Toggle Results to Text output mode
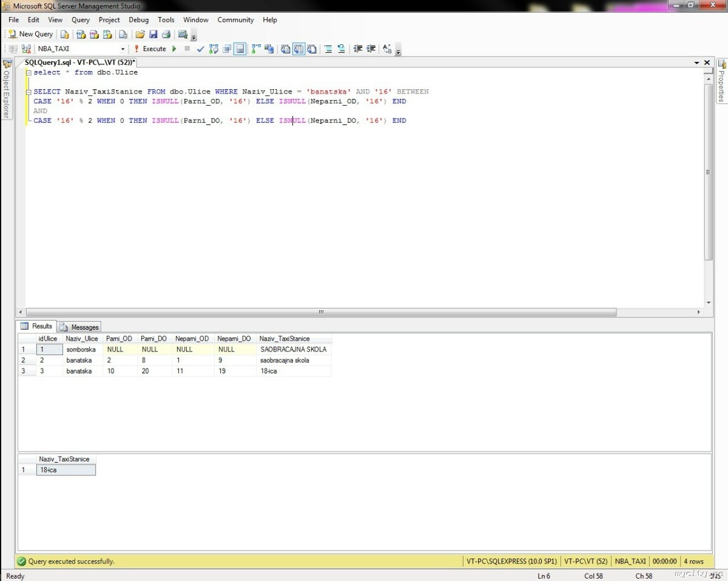 coord(285,49)
